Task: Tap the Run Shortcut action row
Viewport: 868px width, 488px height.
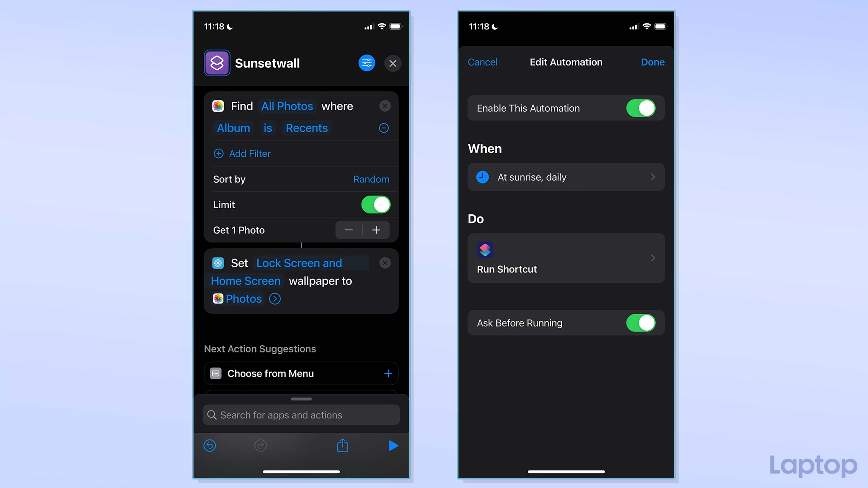Action: [x=566, y=258]
